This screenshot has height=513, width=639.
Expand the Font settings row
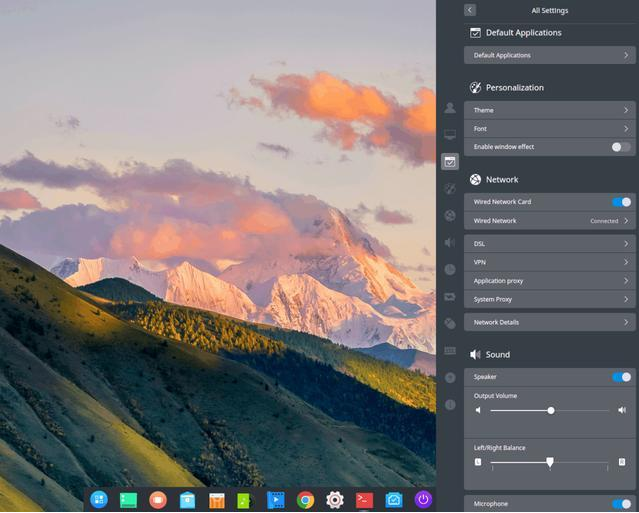coord(549,129)
